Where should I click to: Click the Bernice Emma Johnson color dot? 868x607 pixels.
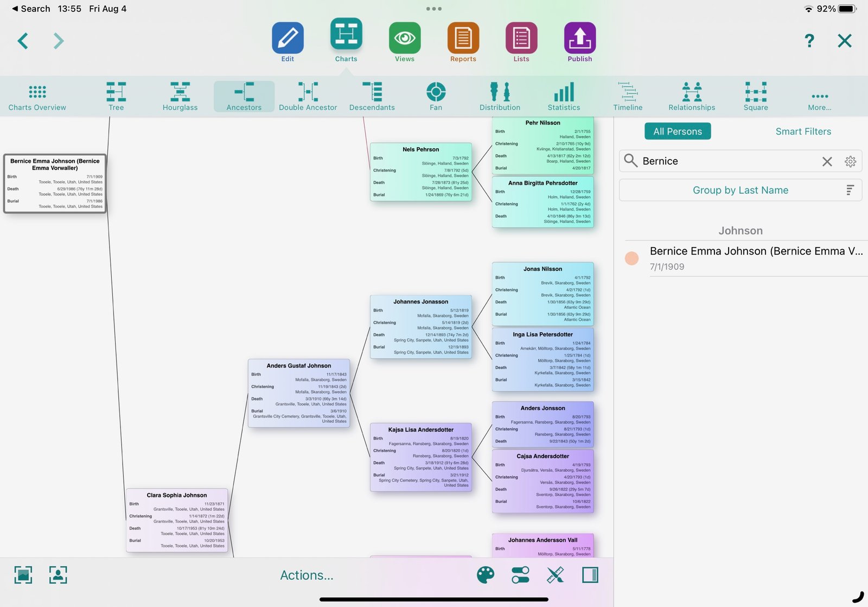[x=631, y=258]
